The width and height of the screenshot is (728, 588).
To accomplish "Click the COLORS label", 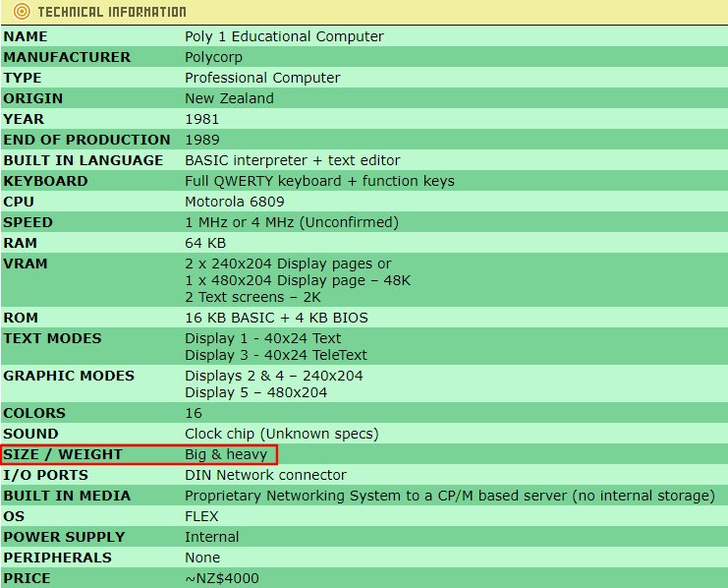I will [x=34, y=413].
